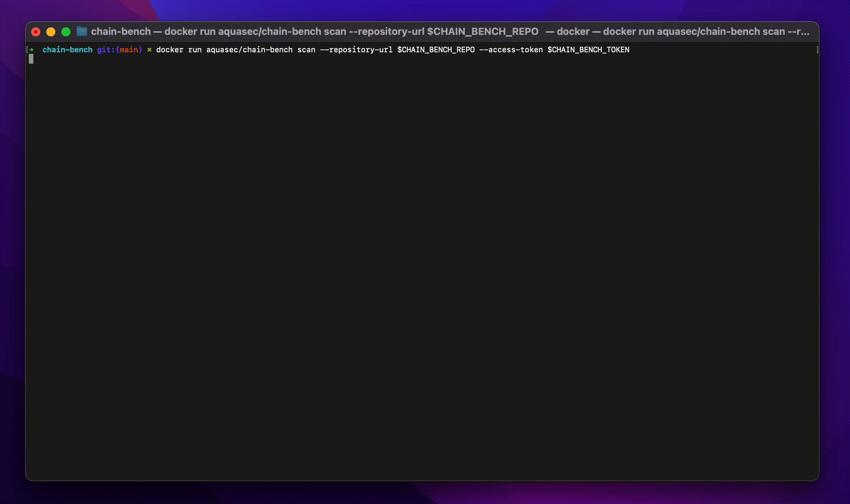
Task: Click the folder proxy icon in the title bar
Action: point(82,31)
